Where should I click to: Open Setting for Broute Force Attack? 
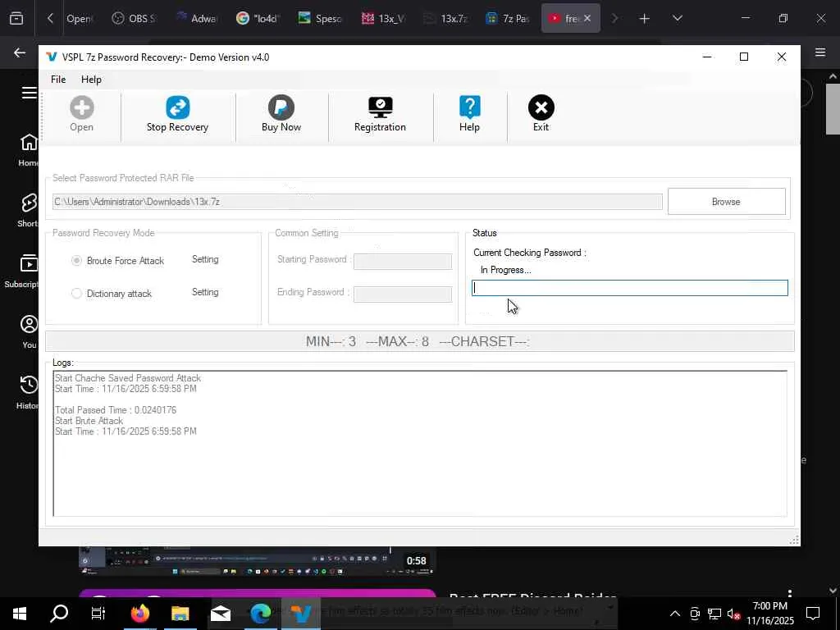[x=205, y=259]
